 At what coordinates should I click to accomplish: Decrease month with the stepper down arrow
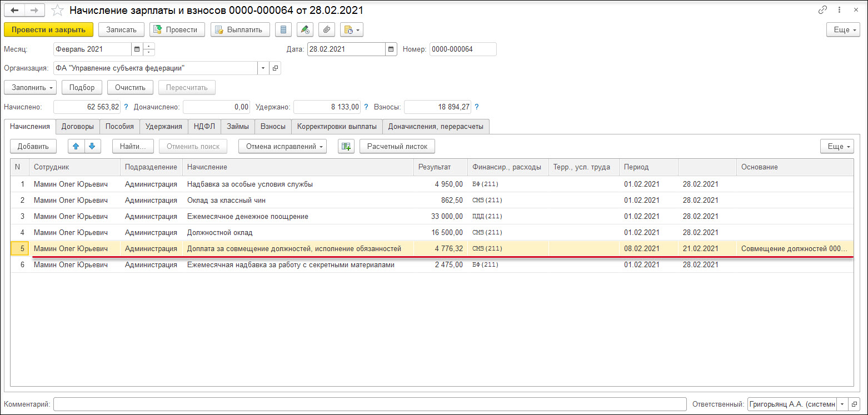[x=149, y=52]
